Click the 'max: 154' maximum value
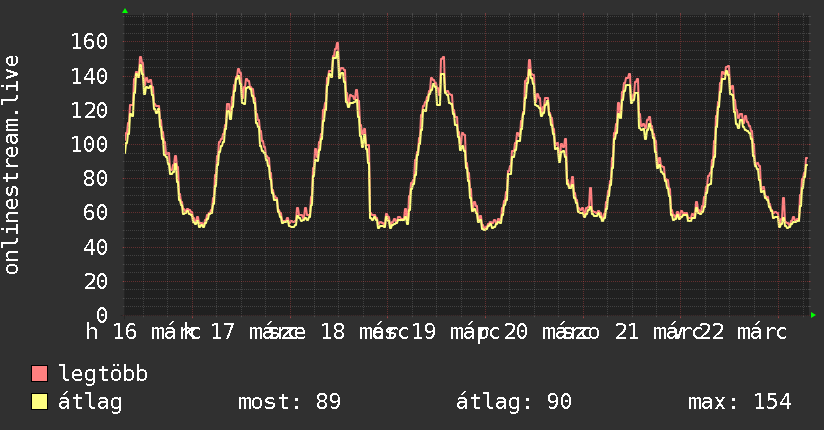 coord(739,402)
